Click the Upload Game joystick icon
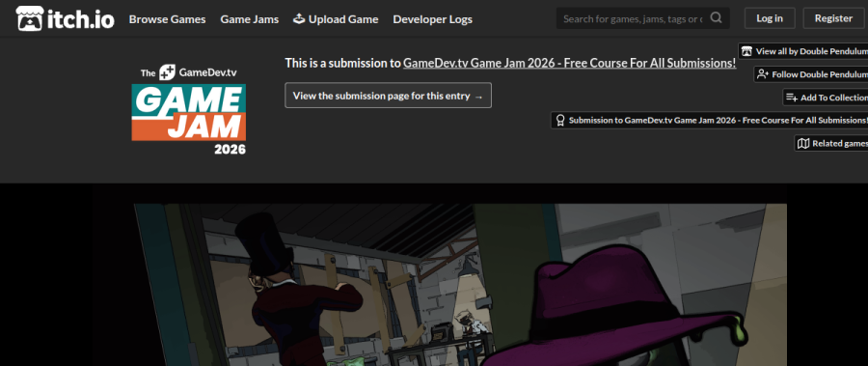The image size is (868, 366). click(299, 18)
